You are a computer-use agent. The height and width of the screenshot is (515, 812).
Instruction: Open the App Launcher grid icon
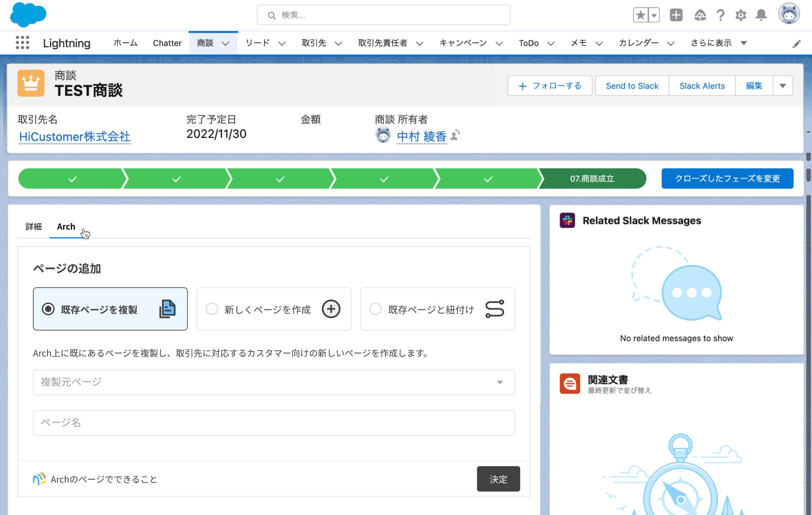[22, 43]
